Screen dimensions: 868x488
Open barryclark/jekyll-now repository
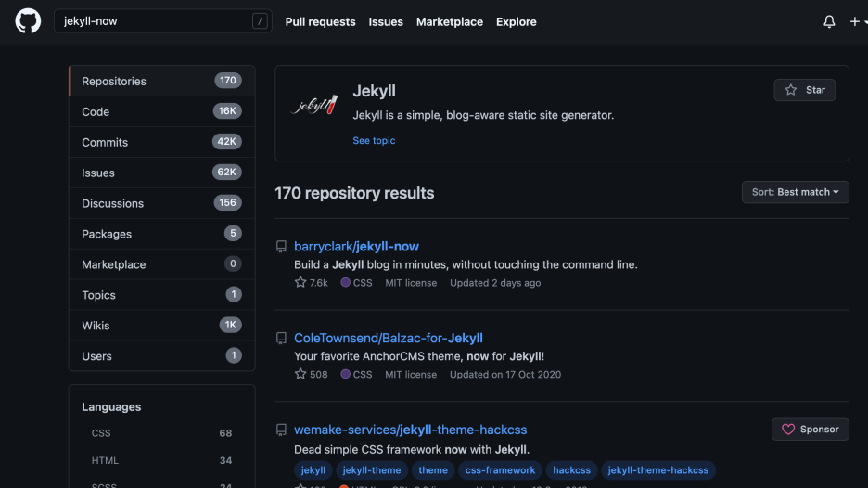coord(356,246)
